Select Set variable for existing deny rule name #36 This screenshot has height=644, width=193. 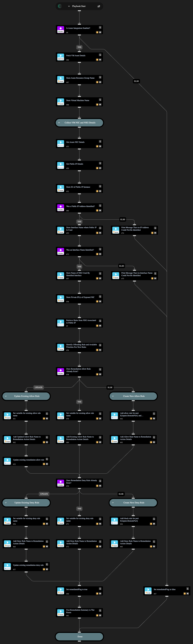point(26,521)
